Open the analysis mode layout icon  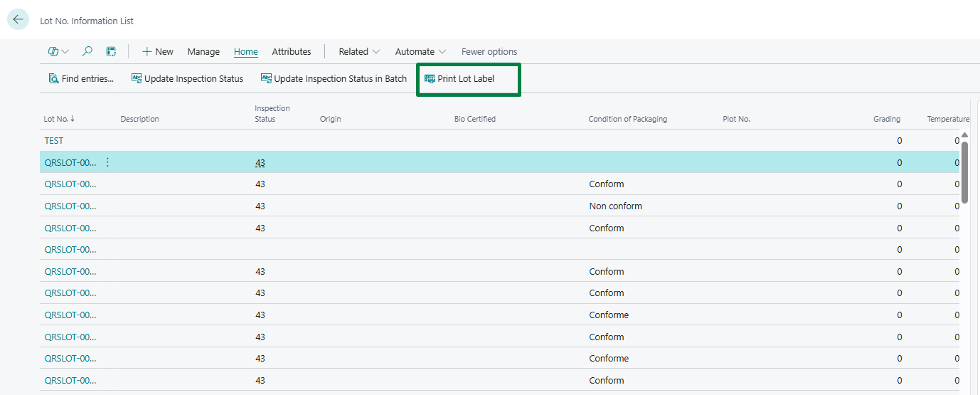pyautogui.click(x=111, y=51)
